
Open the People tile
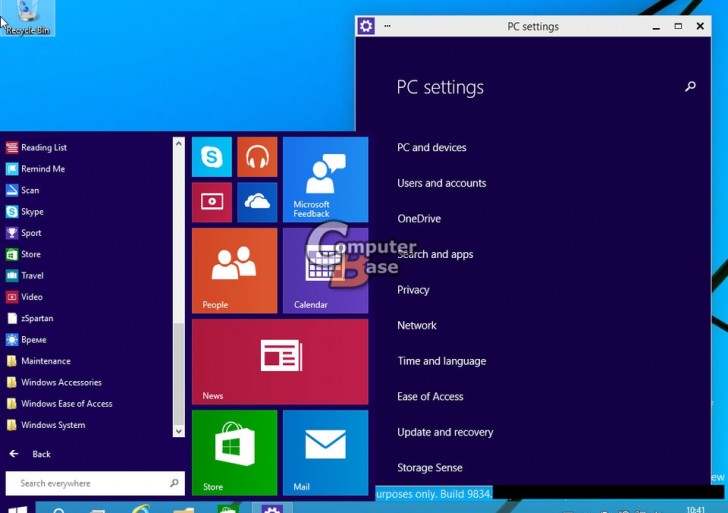tap(234, 270)
